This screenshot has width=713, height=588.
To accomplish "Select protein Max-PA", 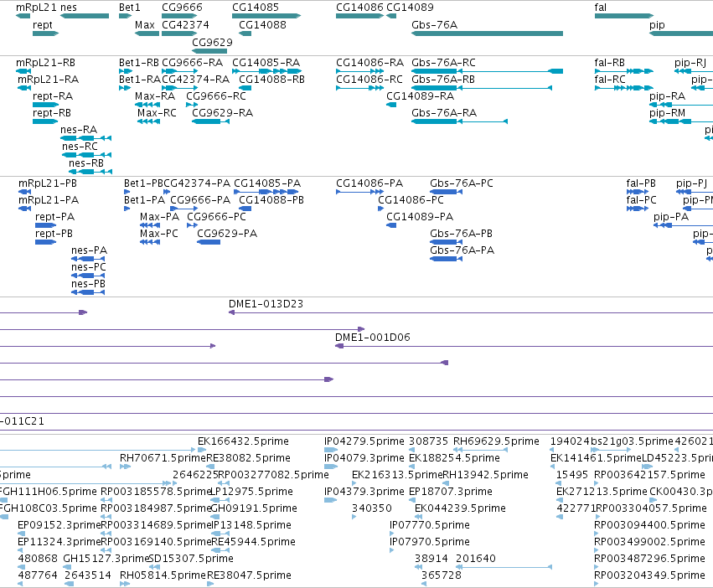I will pos(159,217).
